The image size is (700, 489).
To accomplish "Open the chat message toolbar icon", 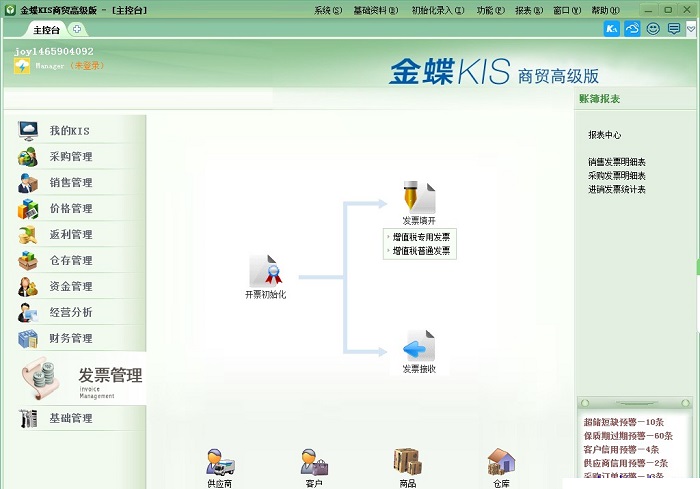I will (x=675, y=29).
